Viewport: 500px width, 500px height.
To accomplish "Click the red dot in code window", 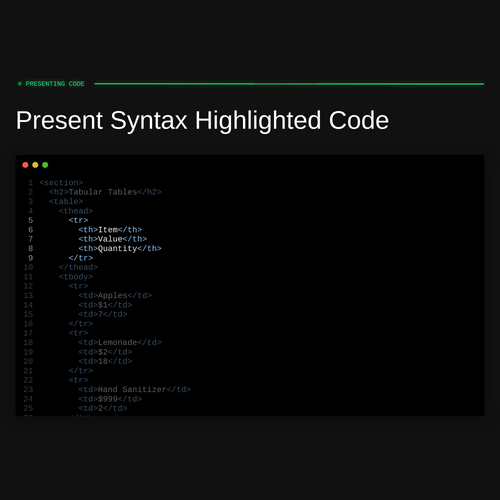I will pyautogui.click(x=25, y=165).
